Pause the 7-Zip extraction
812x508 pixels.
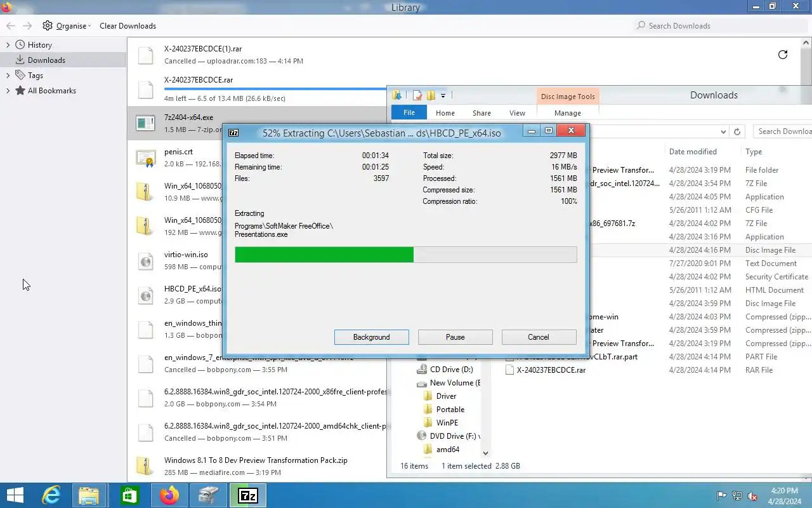[455, 337]
